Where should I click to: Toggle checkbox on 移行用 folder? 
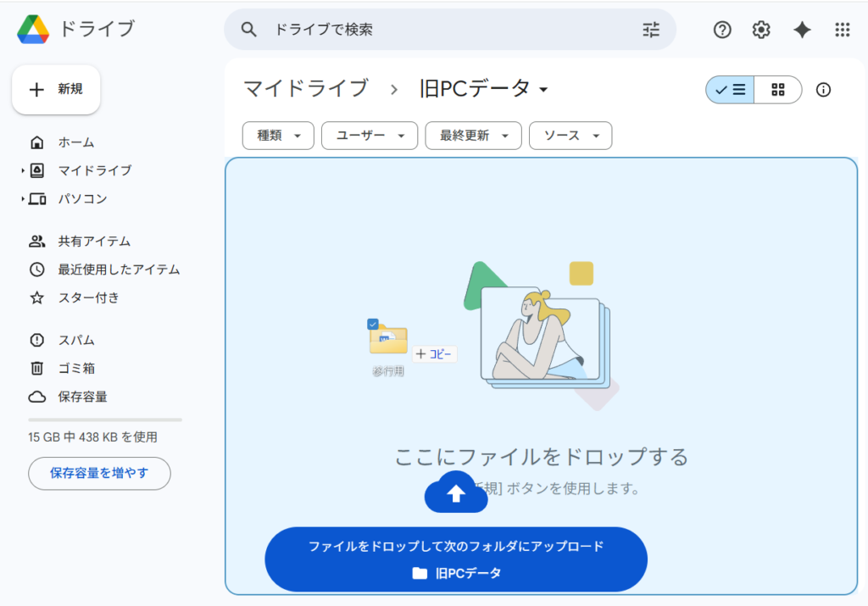[373, 324]
